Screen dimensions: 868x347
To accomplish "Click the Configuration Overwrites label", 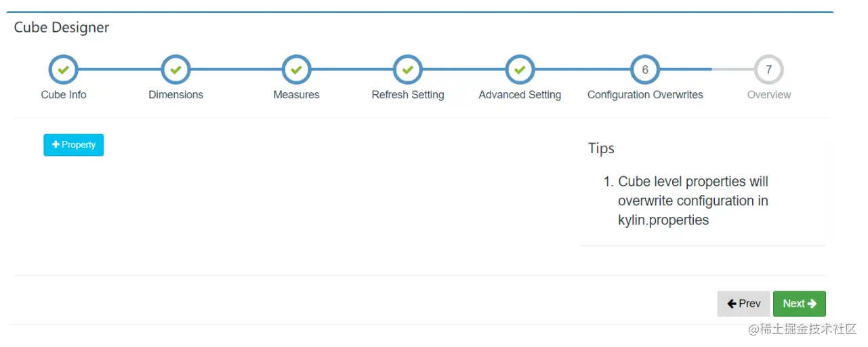I will click(645, 95).
